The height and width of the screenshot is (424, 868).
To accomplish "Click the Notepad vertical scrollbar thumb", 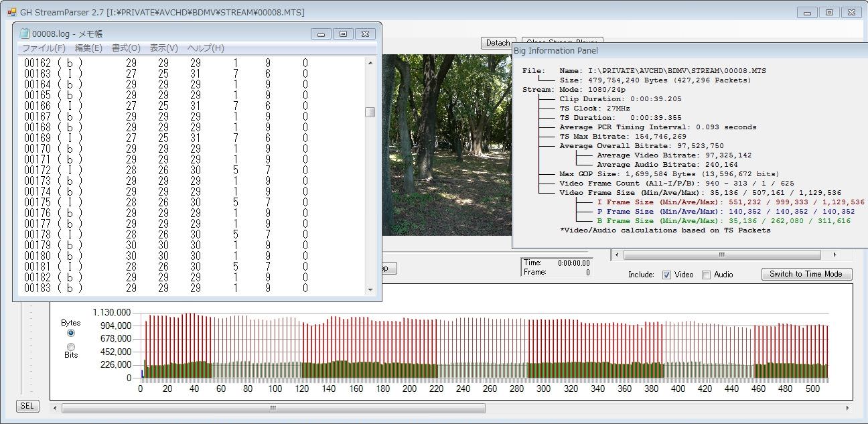I will 370,113.
